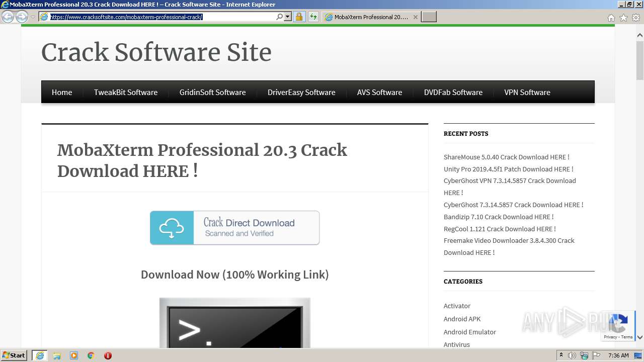The width and height of the screenshot is (644, 362).
Task: Open the Action Center flag icon
Action: [597, 355]
